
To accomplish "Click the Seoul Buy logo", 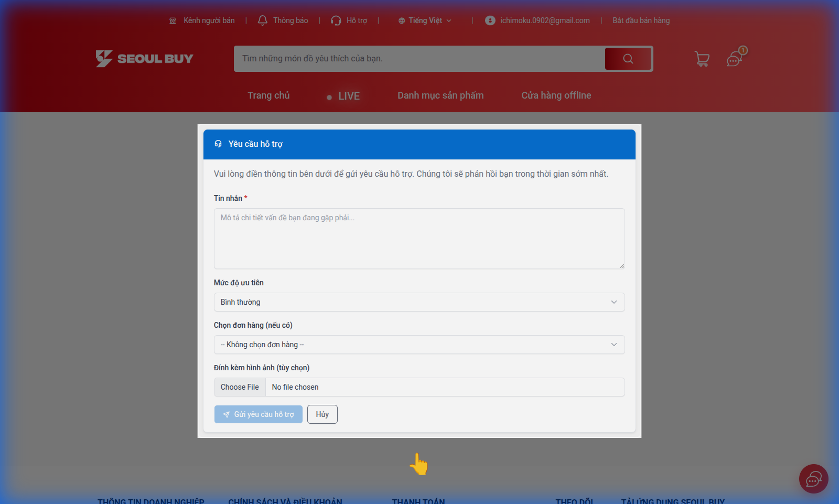I will 144,58.
